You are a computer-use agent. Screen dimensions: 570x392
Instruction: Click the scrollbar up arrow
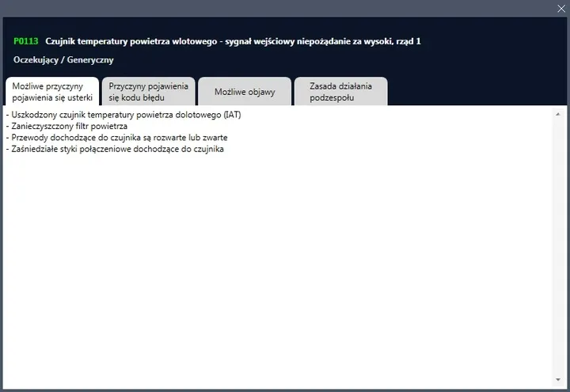click(x=558, y=115)
